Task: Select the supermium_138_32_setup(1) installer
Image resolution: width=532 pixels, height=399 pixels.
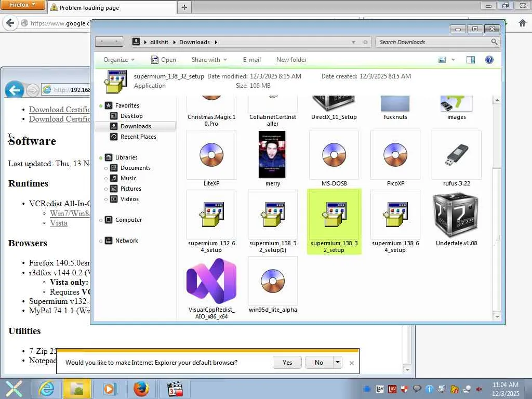Action: (272, 222)
